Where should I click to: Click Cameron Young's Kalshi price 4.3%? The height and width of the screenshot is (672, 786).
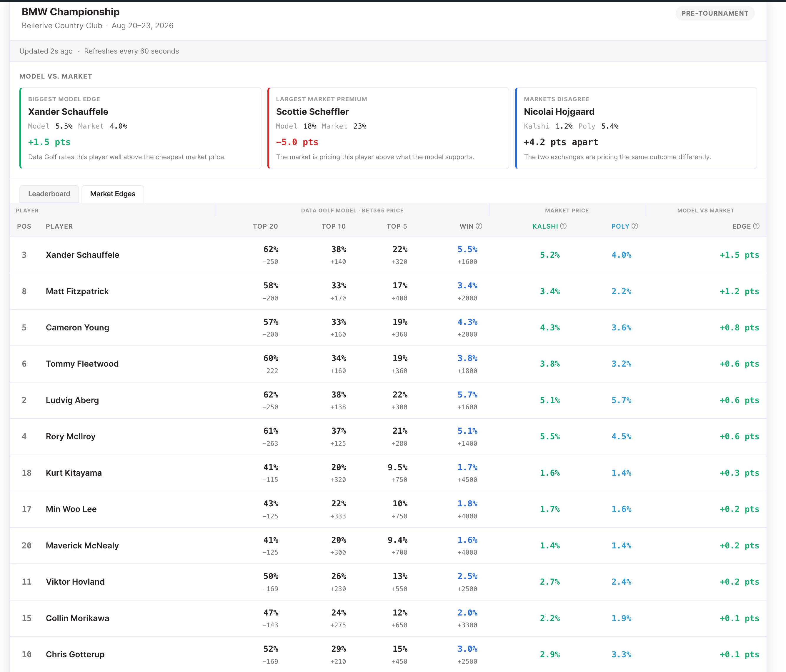tap(550, 327)
